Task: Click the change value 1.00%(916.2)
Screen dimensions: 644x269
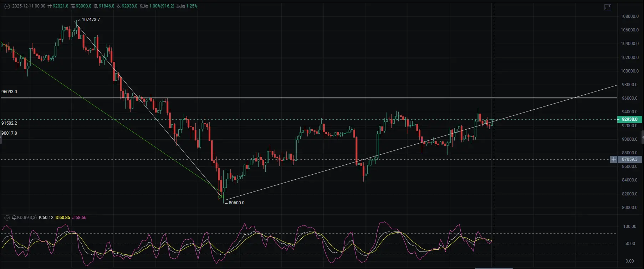Action: pos(162,6)
